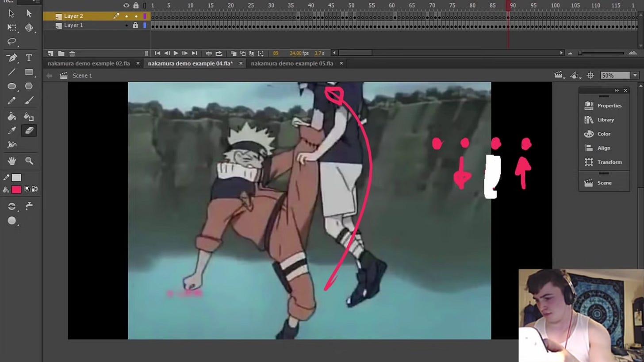Select the Hand tool
644x362 pixels.
11,161
